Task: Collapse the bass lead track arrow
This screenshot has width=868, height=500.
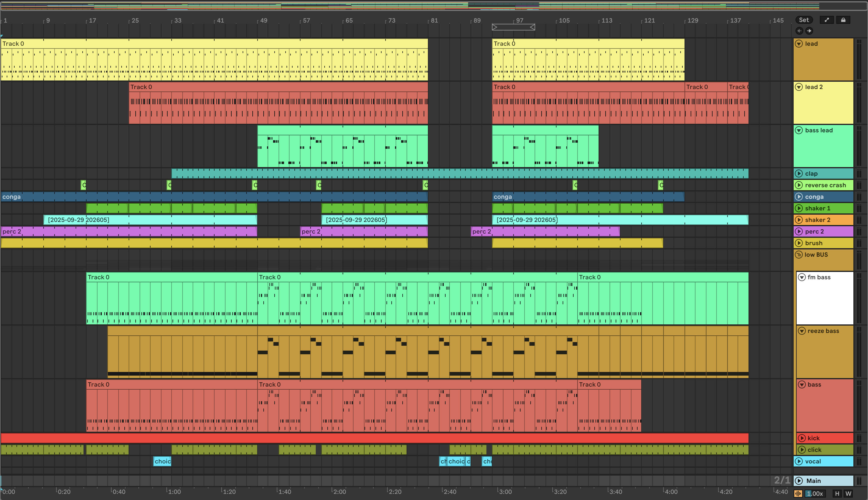Action: 799,130
